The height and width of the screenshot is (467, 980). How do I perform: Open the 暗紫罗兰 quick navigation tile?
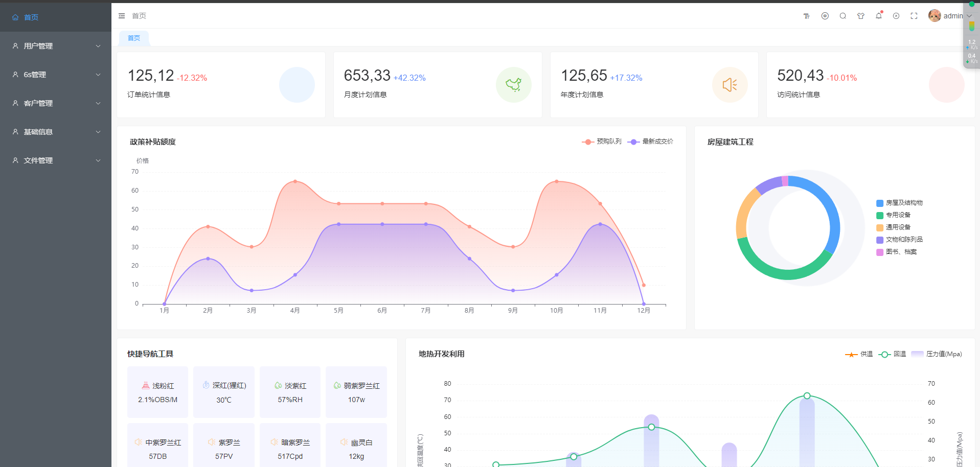290,445
